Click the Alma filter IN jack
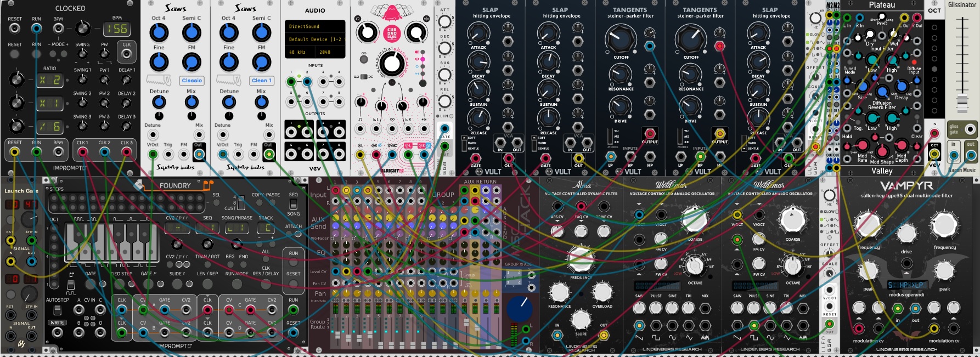980x357 pixels. click(557, 335)
